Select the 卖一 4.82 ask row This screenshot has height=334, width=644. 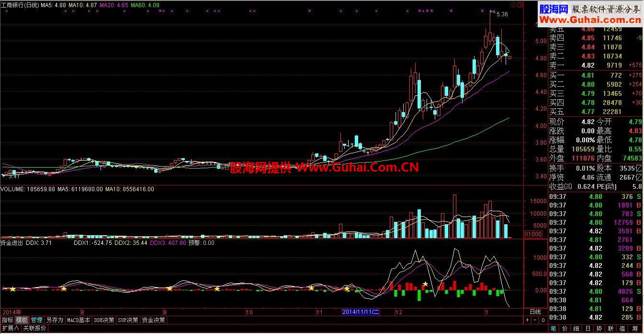[x=596, y=65]
